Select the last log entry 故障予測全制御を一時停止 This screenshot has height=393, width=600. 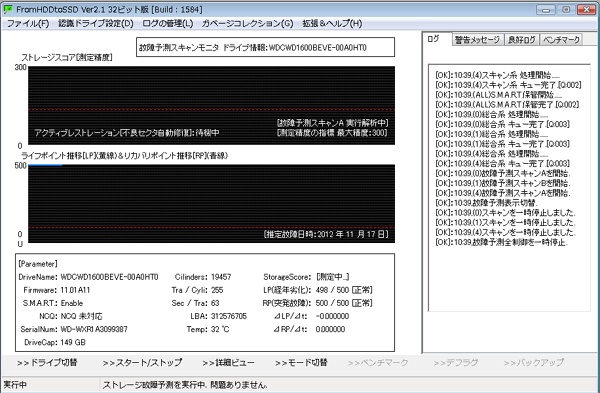pos(501,242)
